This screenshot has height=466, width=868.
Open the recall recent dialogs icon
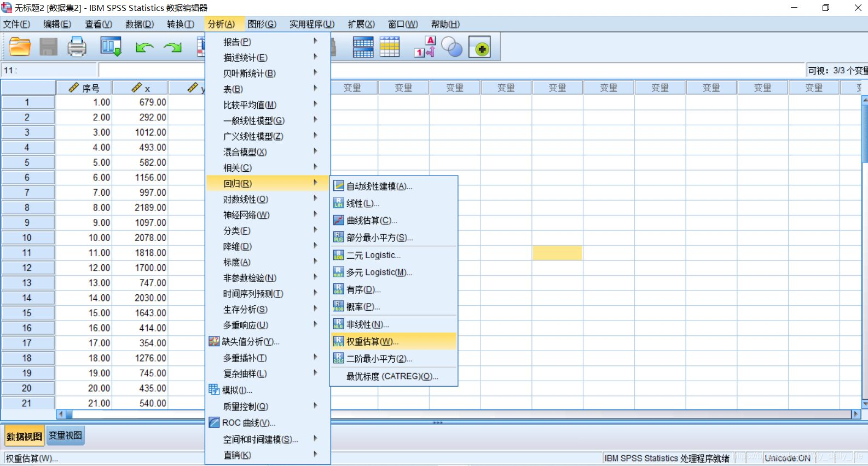pos(111,47)
